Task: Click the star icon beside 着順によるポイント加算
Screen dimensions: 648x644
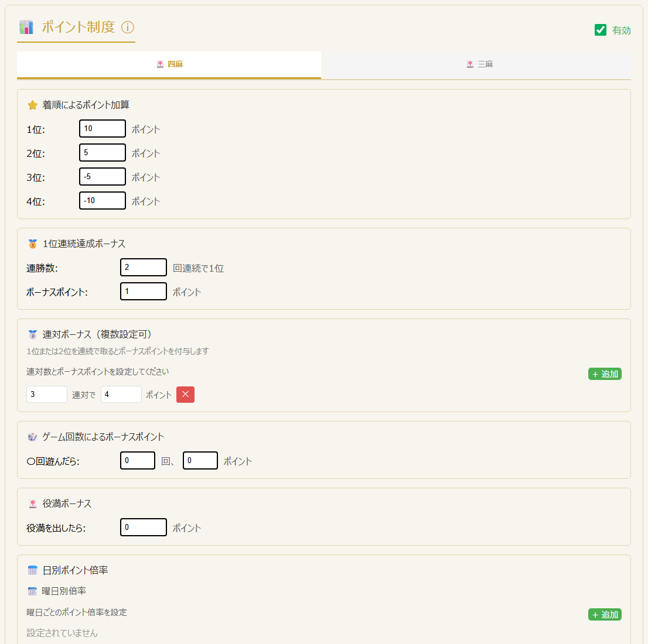Action: [33, 105]
